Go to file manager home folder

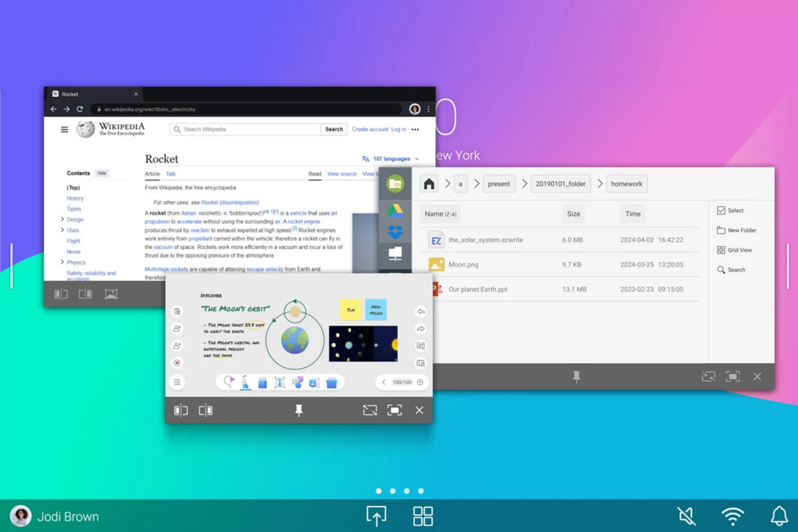[429, 184]
